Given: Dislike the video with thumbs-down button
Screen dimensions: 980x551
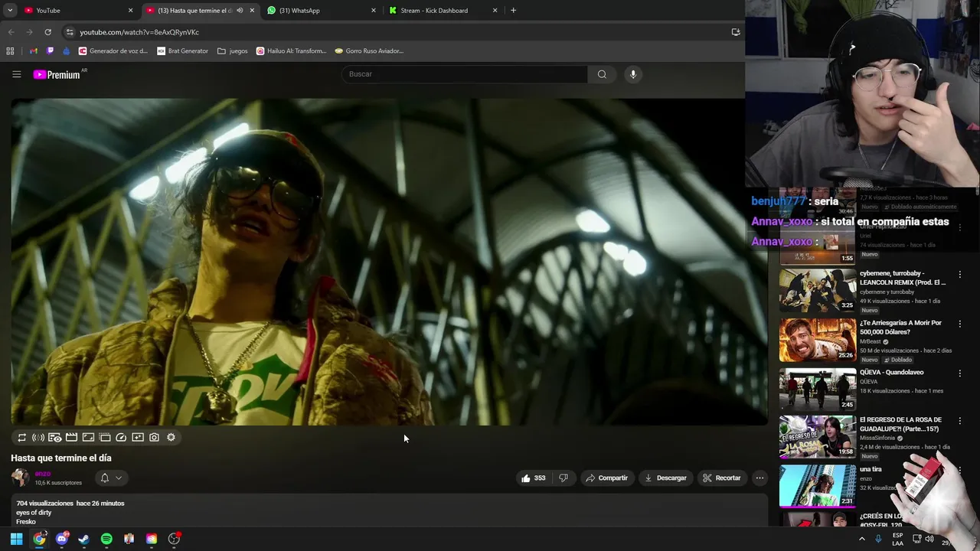Looking at the screenshot, I should (x=563, y=478).
